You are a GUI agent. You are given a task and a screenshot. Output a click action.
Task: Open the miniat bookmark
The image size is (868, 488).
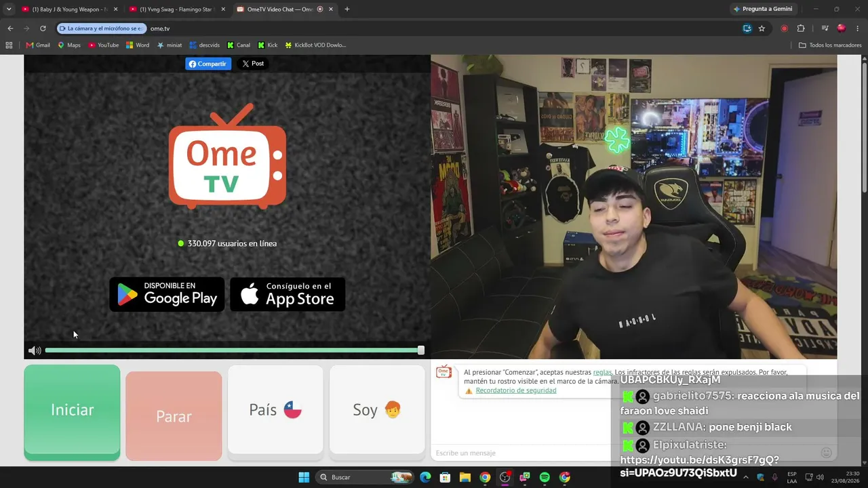(170, 45)
